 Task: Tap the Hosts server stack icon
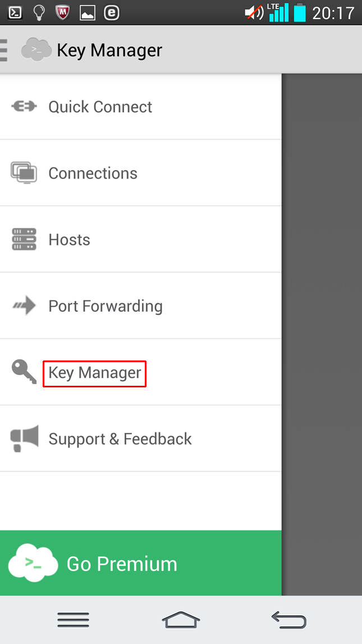pyautogui.click(x=24, y=239)
